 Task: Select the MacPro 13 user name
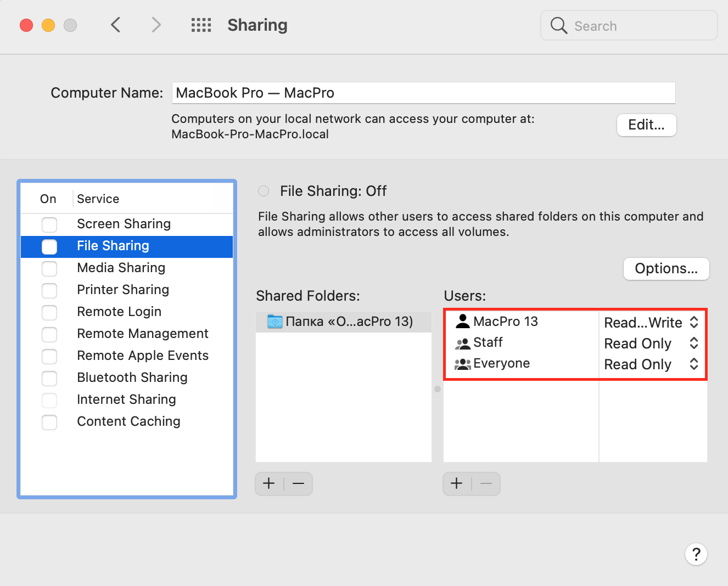tap(506, 322)
